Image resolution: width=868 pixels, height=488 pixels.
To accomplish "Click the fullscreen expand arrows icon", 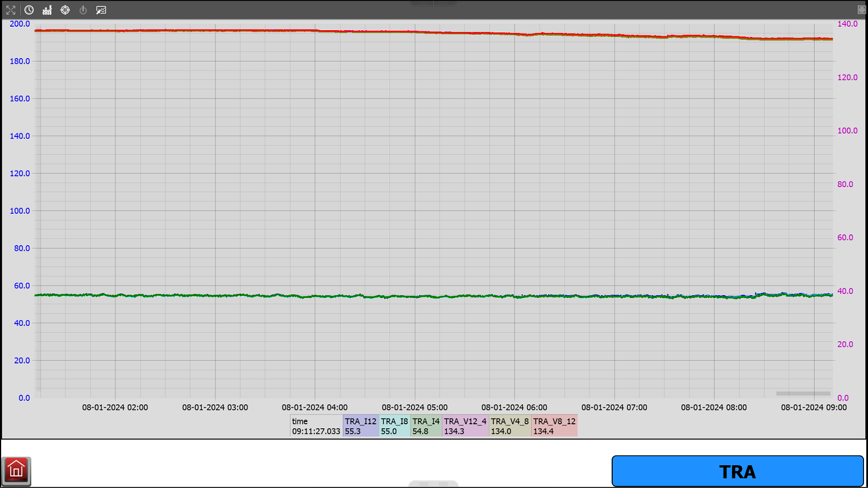I will [x=11, y=10].
